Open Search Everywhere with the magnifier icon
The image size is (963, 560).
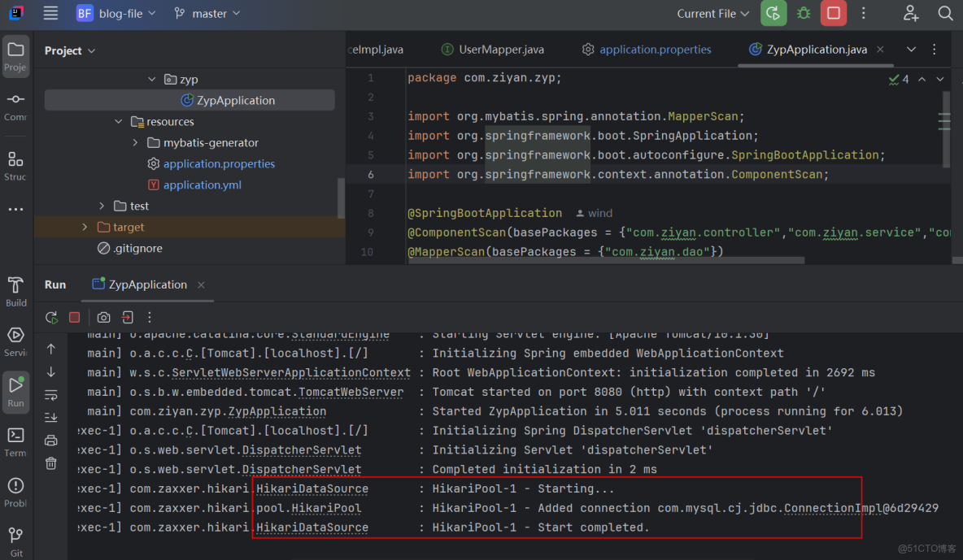tap(944, 13)
